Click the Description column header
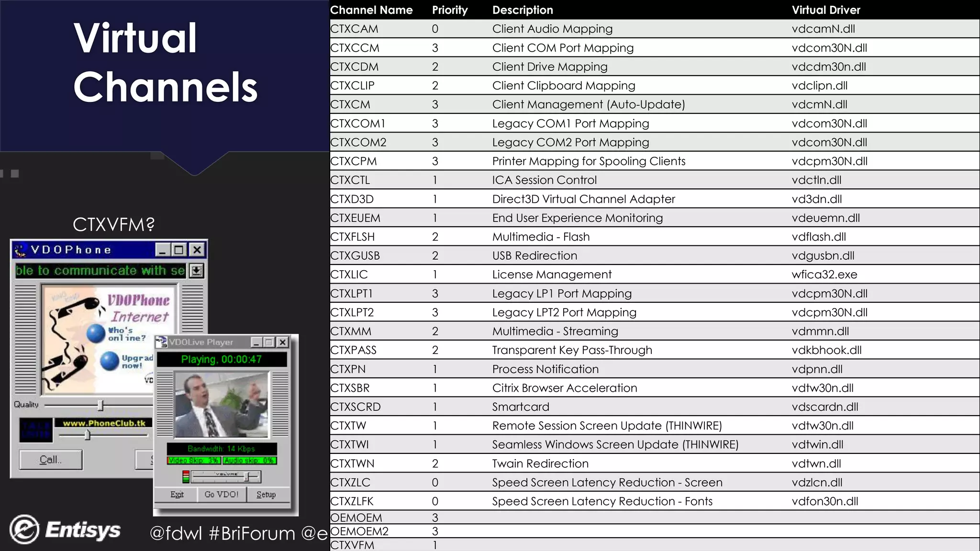 [x=523, y=10]
